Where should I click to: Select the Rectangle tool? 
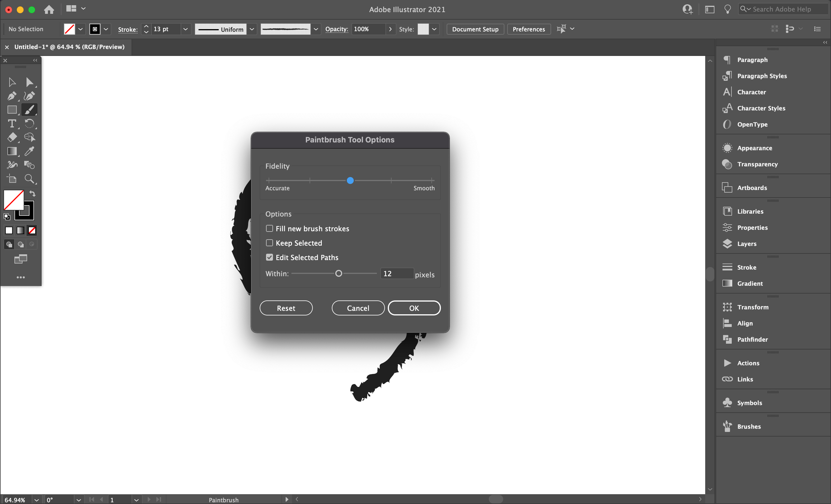(x=12, y=110)
